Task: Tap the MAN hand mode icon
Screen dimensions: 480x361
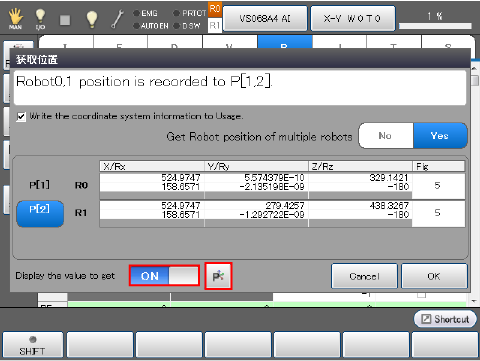Action: [15, 19]
